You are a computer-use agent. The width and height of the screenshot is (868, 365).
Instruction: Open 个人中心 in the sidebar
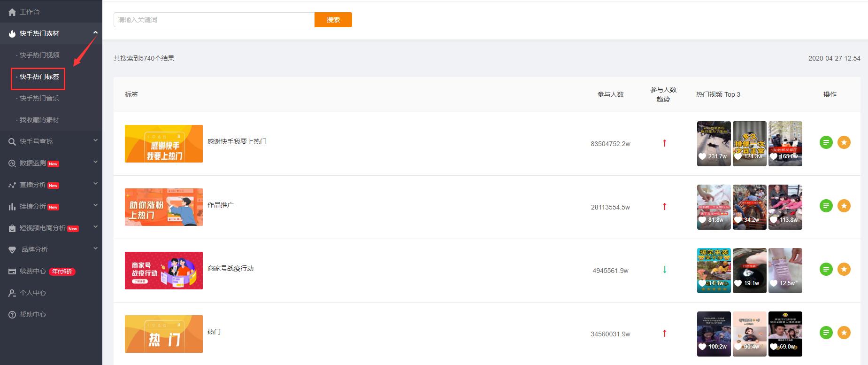pos(33,293)
